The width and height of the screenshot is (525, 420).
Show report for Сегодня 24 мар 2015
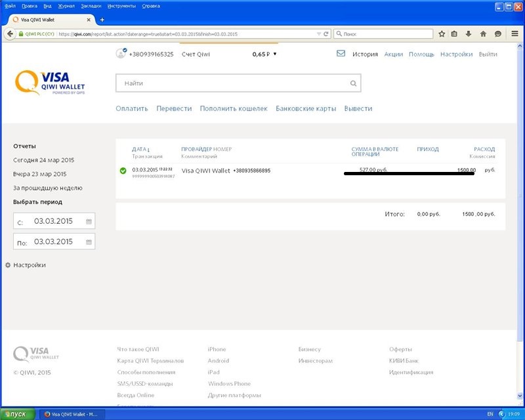pyautogui.click(x=44, y=160)
